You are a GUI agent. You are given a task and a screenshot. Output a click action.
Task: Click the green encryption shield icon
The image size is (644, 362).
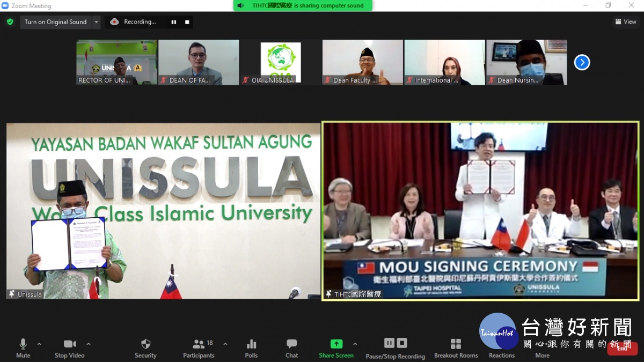(10, 22)
